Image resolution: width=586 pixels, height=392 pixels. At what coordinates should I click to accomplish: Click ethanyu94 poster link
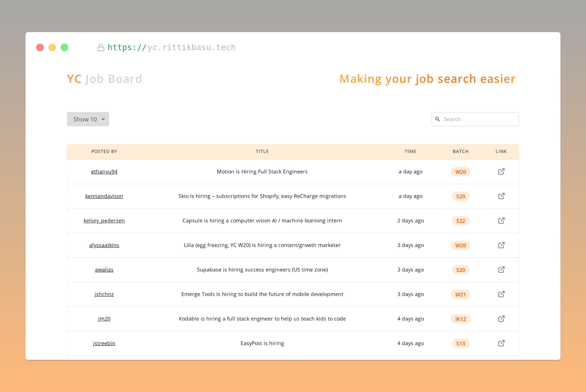click(x=104, y=171)
